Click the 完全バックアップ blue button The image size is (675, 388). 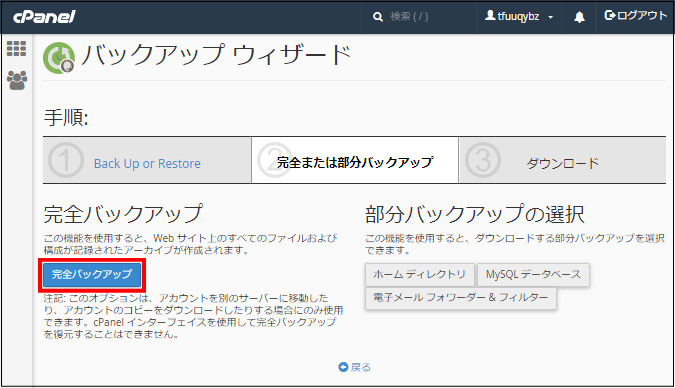click(92, 275)
